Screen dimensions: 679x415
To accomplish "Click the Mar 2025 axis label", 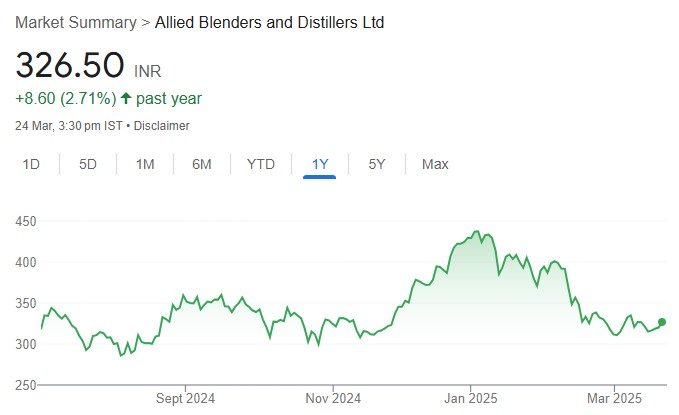I will tap(616, 398).
